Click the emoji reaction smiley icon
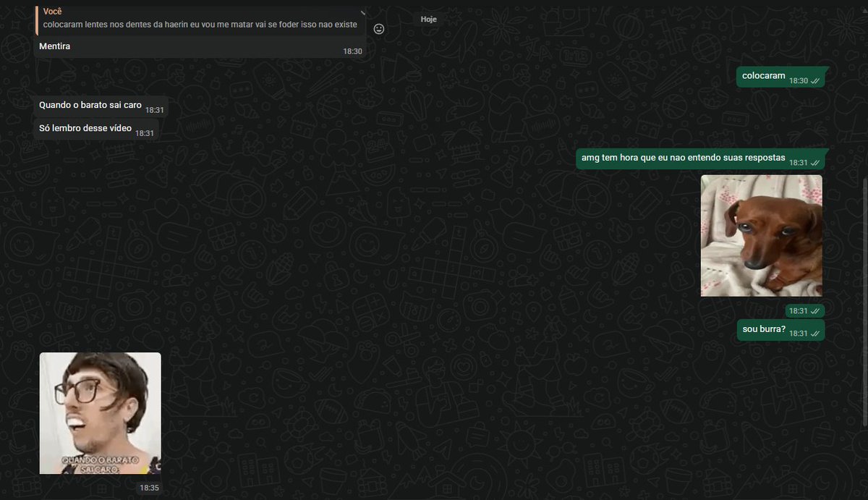 (379, 29)
